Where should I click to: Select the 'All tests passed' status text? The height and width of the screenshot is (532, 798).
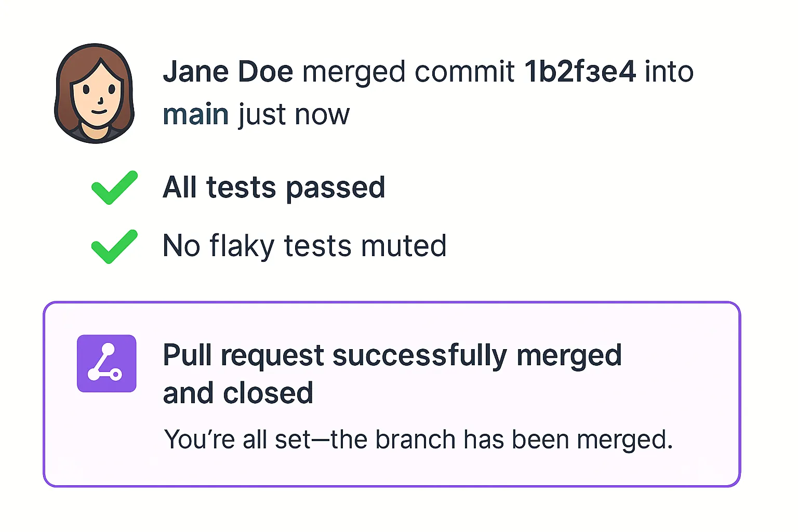tap(274, 188)
